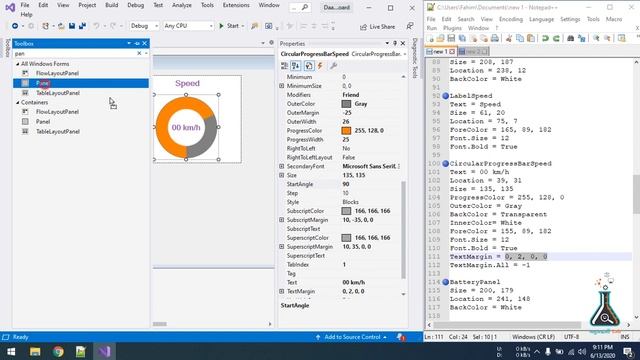Expand MinimumSize property
Viewport: 640px width, 360px height.
coord(282,86)
